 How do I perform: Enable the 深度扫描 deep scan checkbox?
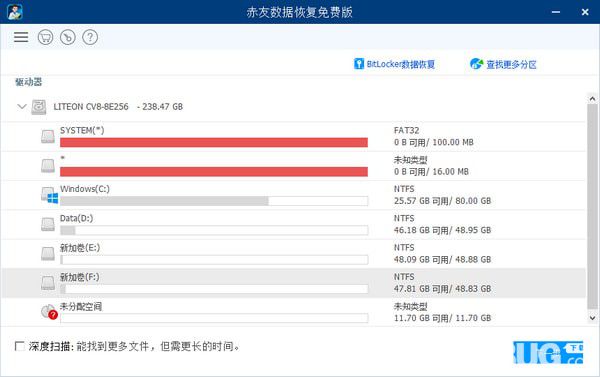pyautogui.click(x=20, y=346)
